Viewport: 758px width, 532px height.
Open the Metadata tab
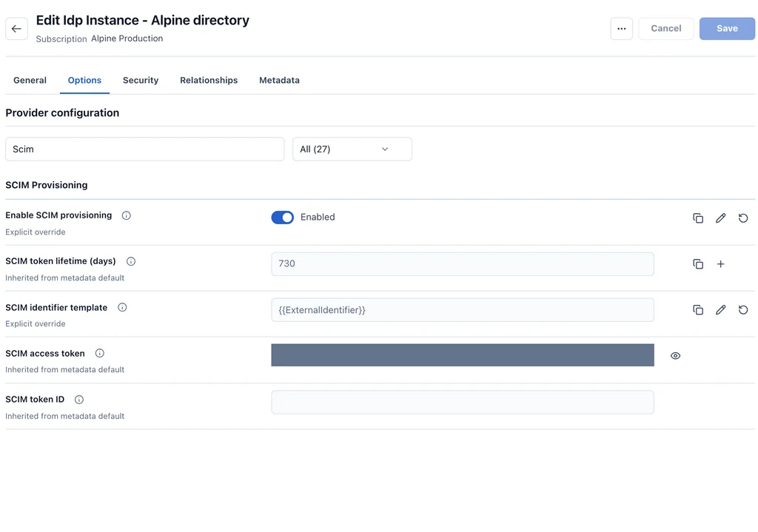(x=279, y=80)
